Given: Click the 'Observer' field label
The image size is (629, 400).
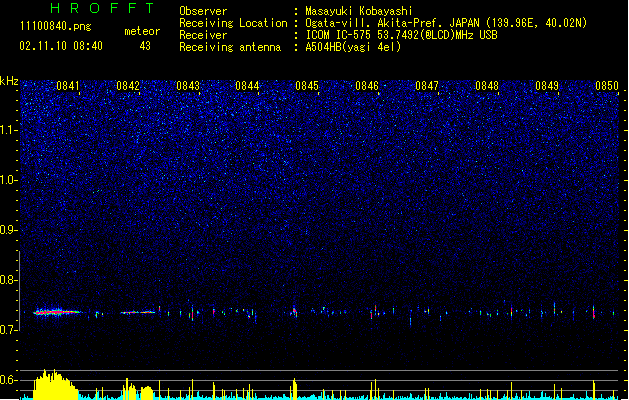Looking at the screenshot, I should [203, 11].
